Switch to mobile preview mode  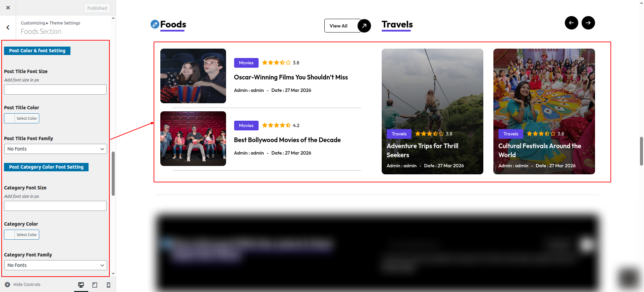coord(108,285)
